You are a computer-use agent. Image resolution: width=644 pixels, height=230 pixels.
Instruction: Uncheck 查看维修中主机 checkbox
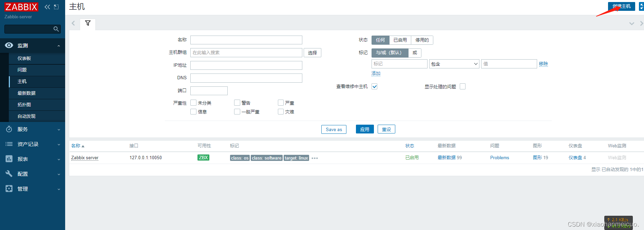(375, 86)
